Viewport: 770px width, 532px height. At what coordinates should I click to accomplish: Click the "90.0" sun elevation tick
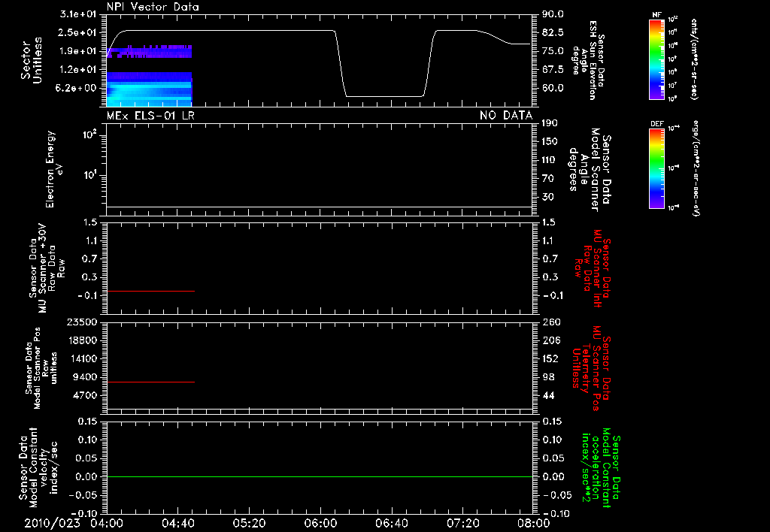(x=553, y=14)
